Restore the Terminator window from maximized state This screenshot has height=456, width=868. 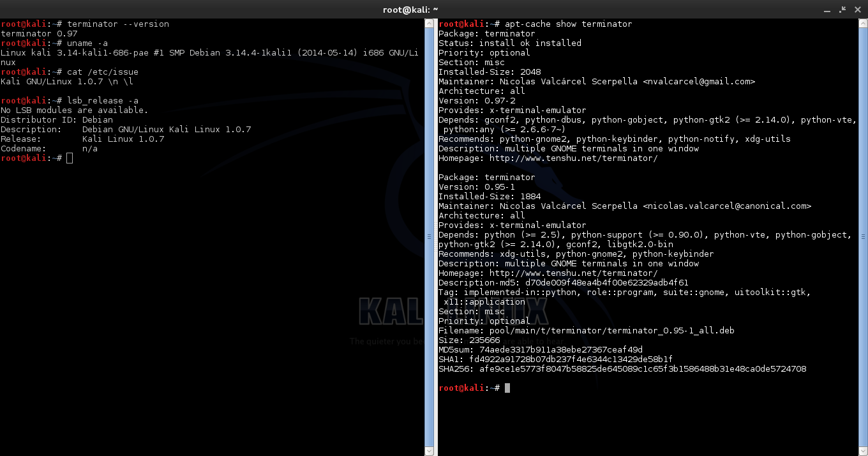click(841, 9)
